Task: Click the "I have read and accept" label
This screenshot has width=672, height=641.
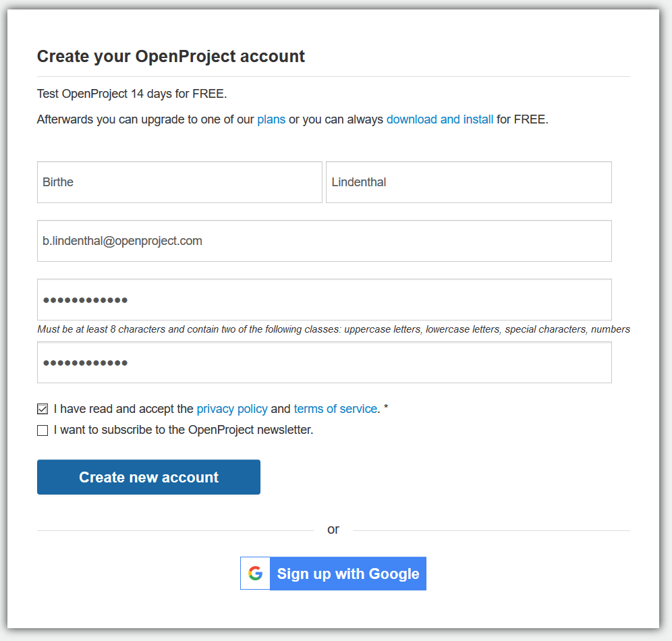Action: pyautogui.click(x=123, y=409)
